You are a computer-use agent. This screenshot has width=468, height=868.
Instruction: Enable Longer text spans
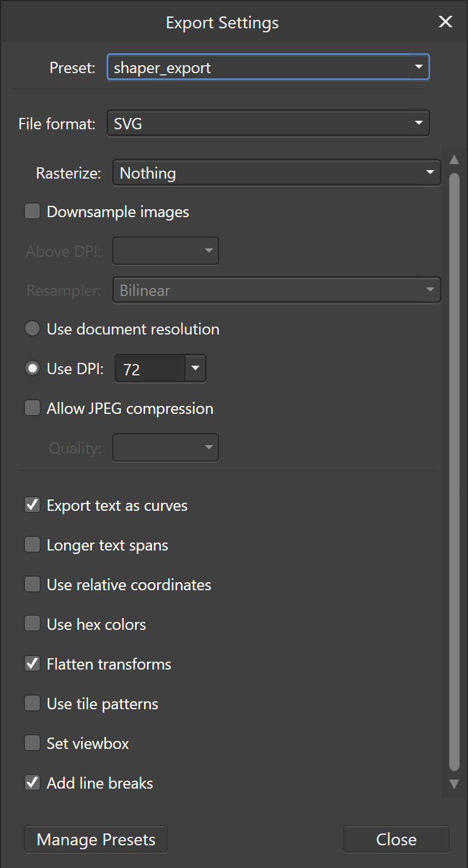32,544
